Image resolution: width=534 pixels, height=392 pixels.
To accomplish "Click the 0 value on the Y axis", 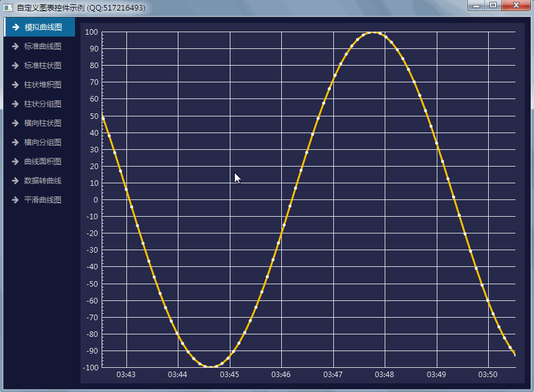I will coord(96,200).
